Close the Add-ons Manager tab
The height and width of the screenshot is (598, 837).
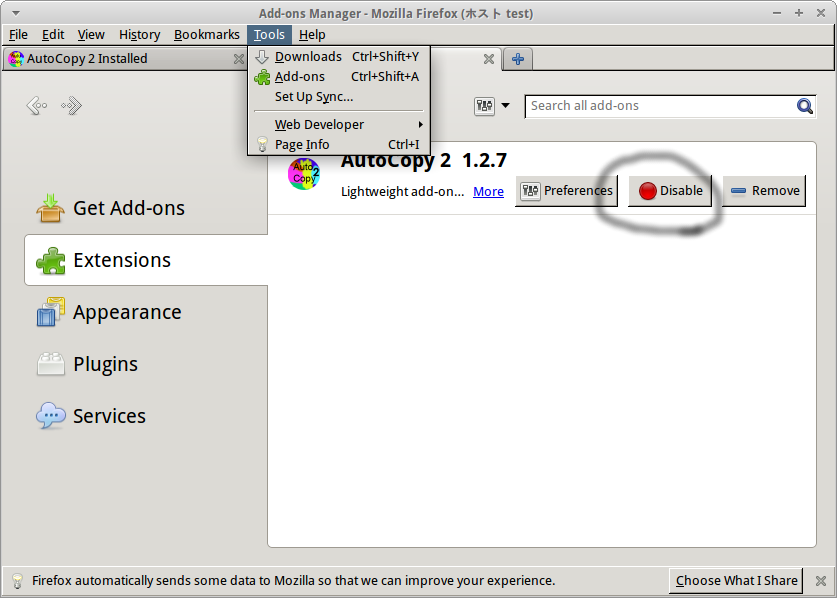[488, 59]
